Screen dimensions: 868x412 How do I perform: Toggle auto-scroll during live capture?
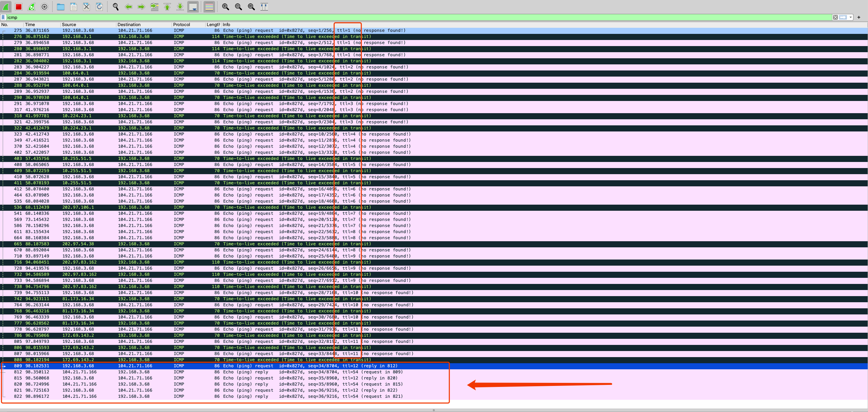[193, 7]
